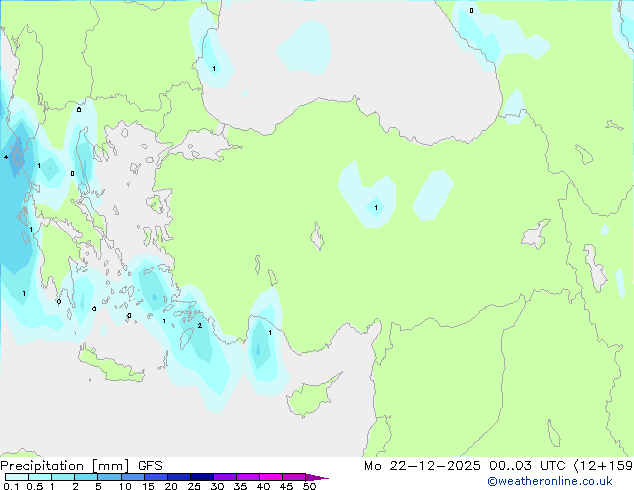The width and height of the screenshot is (634, 490).
Task: Select the legend swatch between 45 and 50 mm
Action: coord(294,477)
